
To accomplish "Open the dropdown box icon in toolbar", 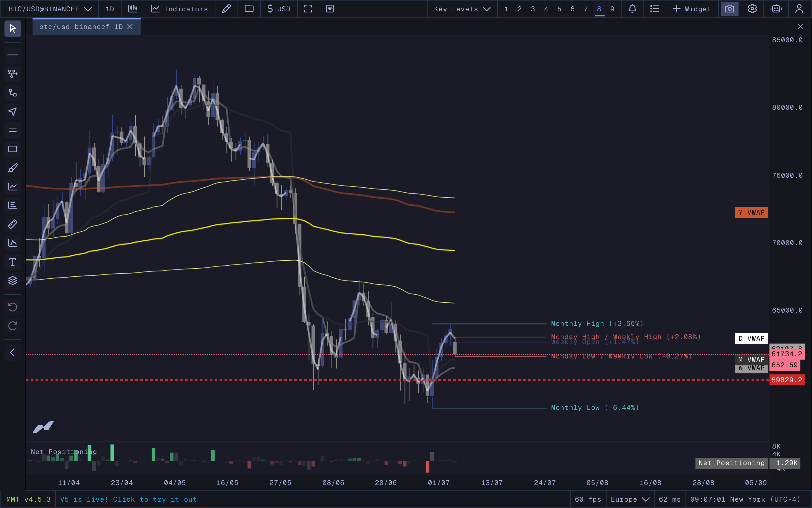I will pos(330,9).
